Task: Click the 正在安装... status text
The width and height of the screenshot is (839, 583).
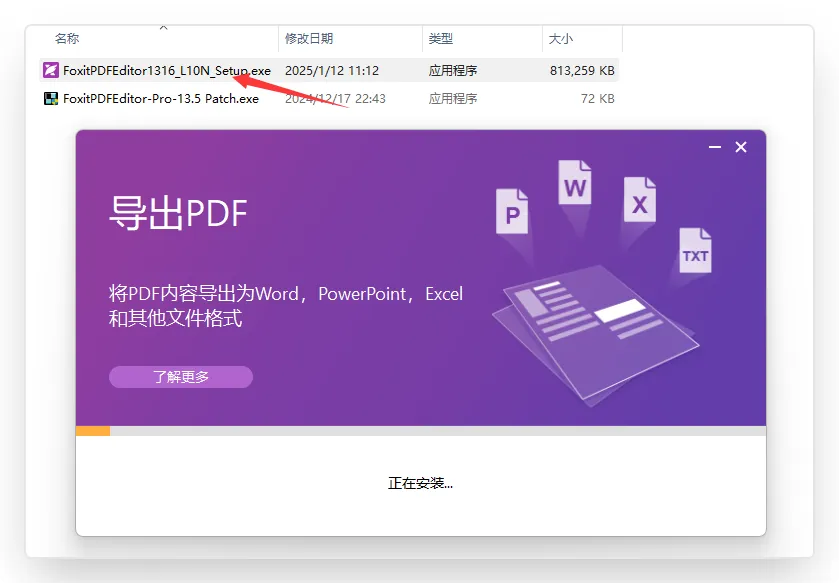Action: click(x=421, y=484)
